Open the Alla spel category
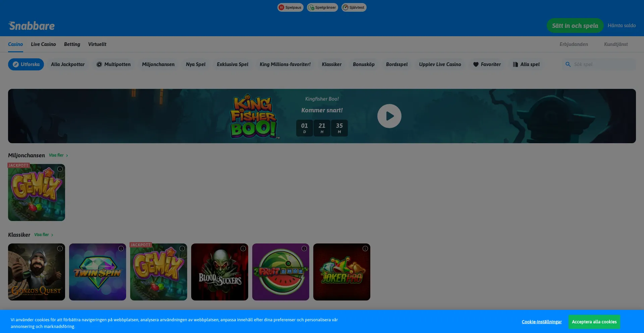This screenshot has height=333, width=644. (526, 64)
